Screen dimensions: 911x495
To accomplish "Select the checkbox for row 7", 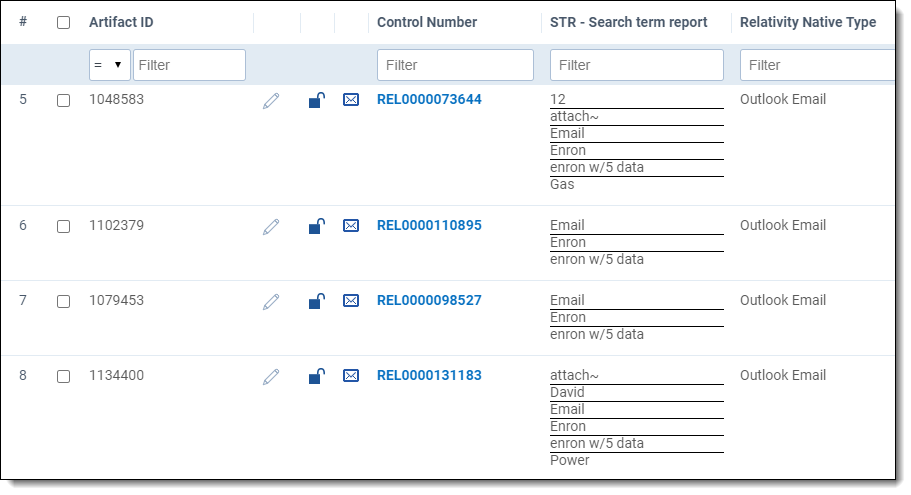I will (x=64, y=302).
